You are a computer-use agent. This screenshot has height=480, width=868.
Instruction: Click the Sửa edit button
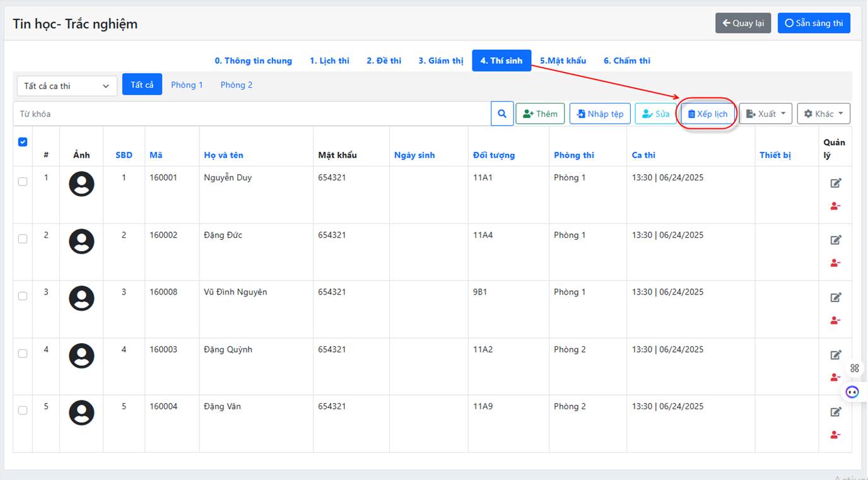[655, 114]
